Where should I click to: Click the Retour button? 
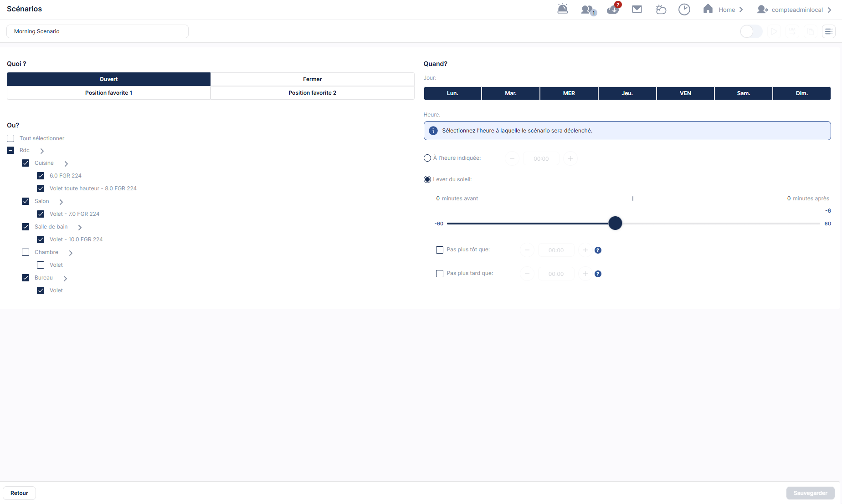tap(19, 493)
